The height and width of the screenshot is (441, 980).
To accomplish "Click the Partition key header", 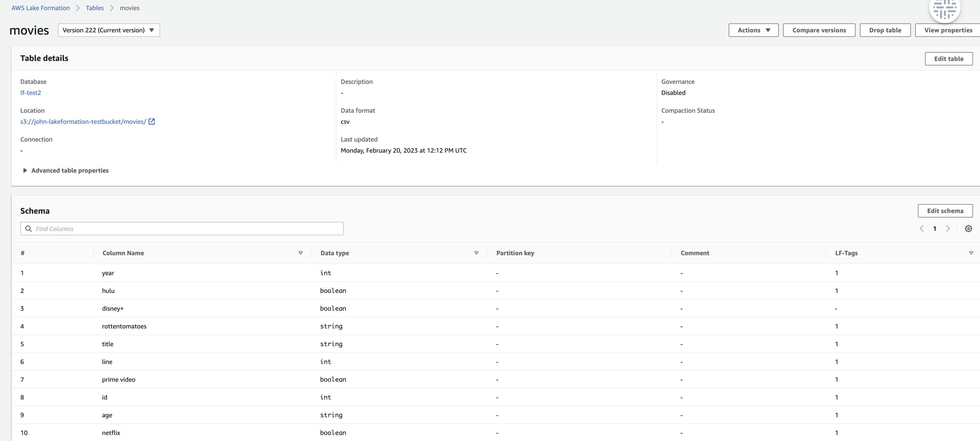I will point(515,253).
